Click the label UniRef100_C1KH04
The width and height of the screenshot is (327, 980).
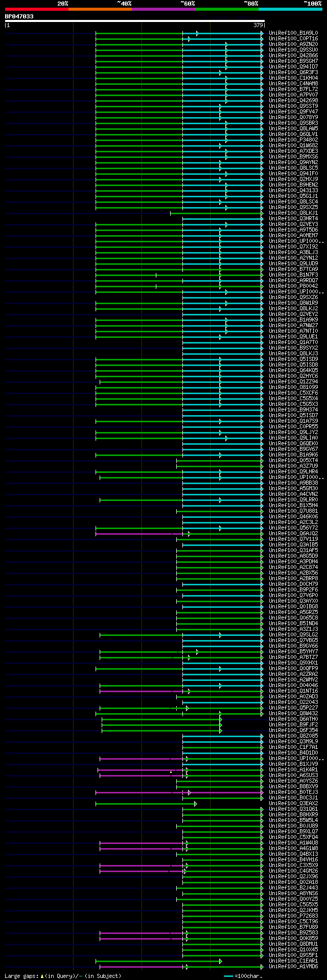[293, 78]
